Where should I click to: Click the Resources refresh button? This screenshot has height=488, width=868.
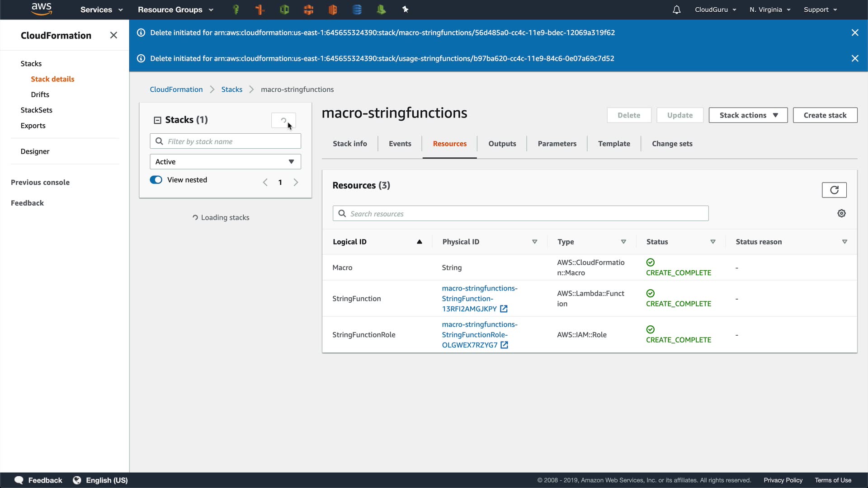coord(834,190)
